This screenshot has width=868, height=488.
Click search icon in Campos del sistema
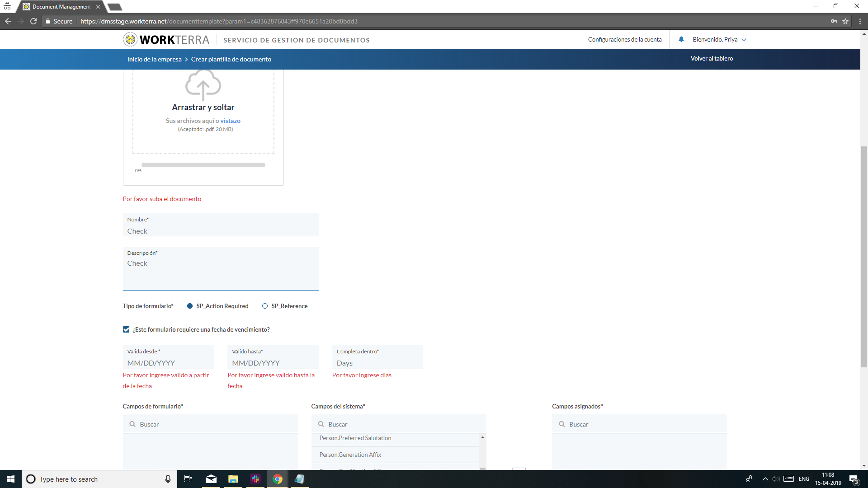tap(321, 424)
